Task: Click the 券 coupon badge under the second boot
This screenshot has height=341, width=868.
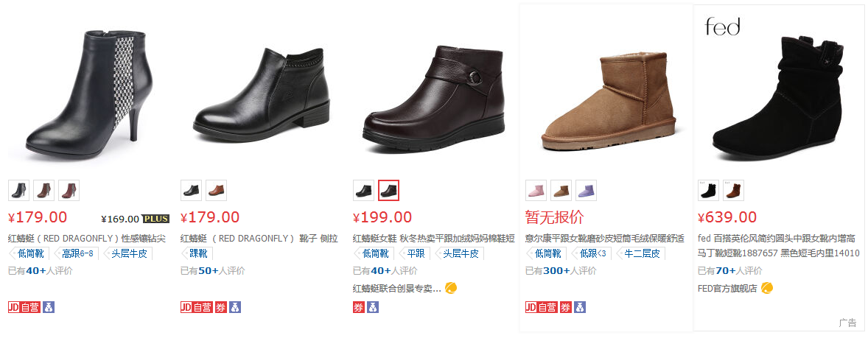Action: click(220, 307)
